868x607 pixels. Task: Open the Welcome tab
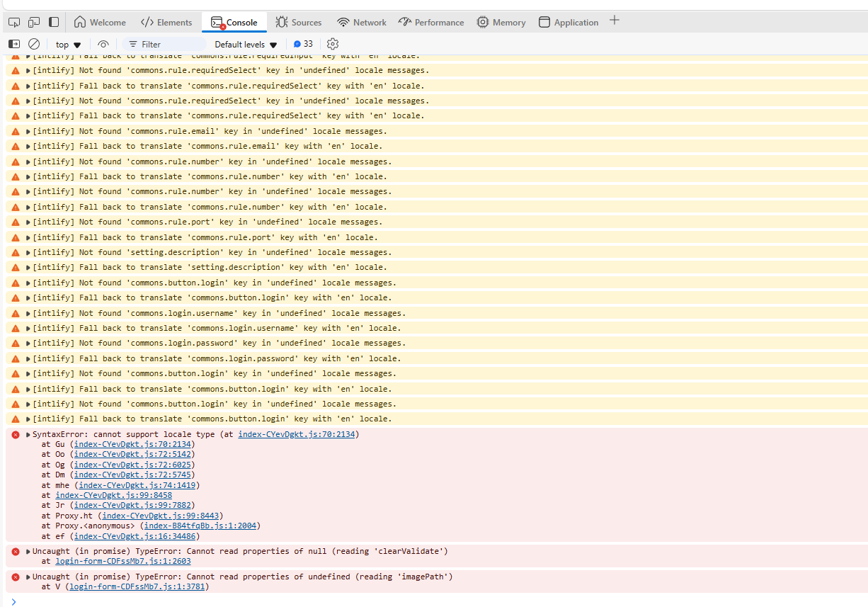[x=100, y=22]
